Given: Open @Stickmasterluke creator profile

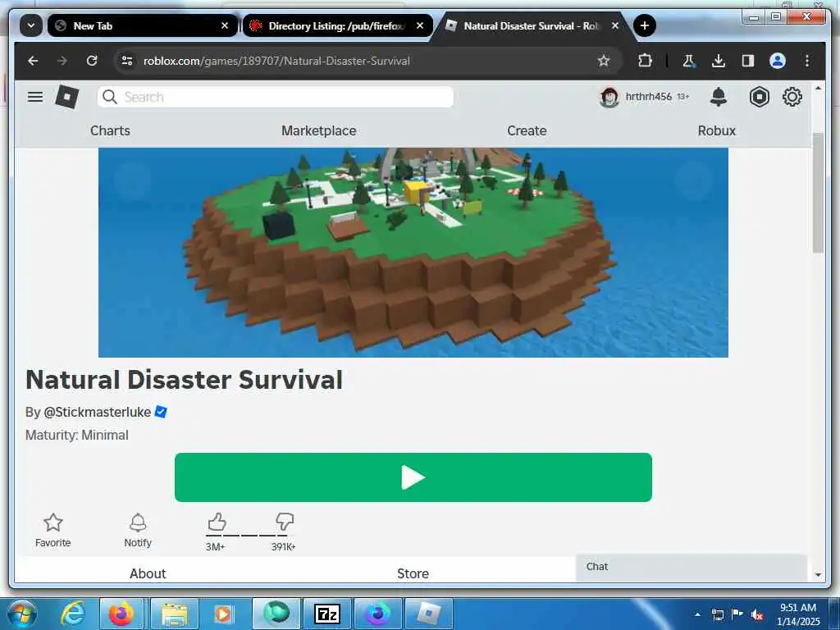Looking at the screenshot, I should (97, 412).
